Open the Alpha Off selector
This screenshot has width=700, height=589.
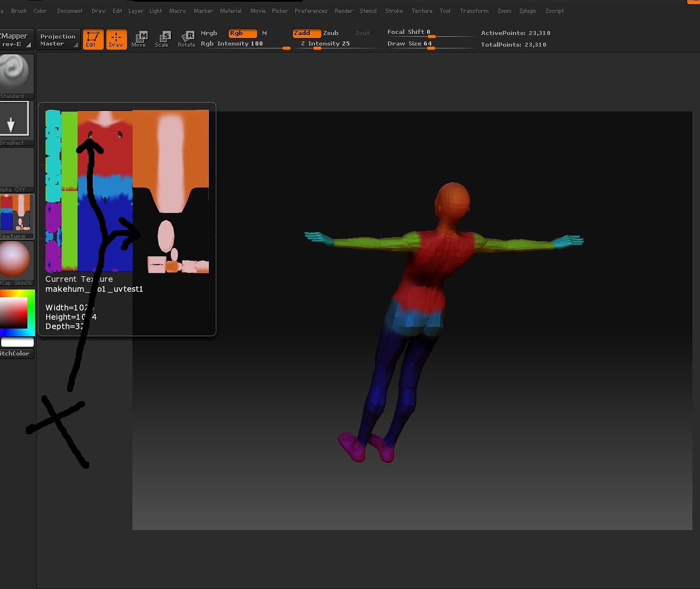click(17, 168)
